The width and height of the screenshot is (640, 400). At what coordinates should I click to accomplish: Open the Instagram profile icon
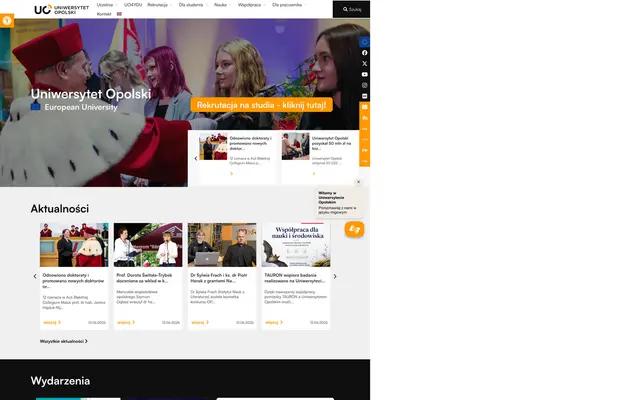coord(364,85)
